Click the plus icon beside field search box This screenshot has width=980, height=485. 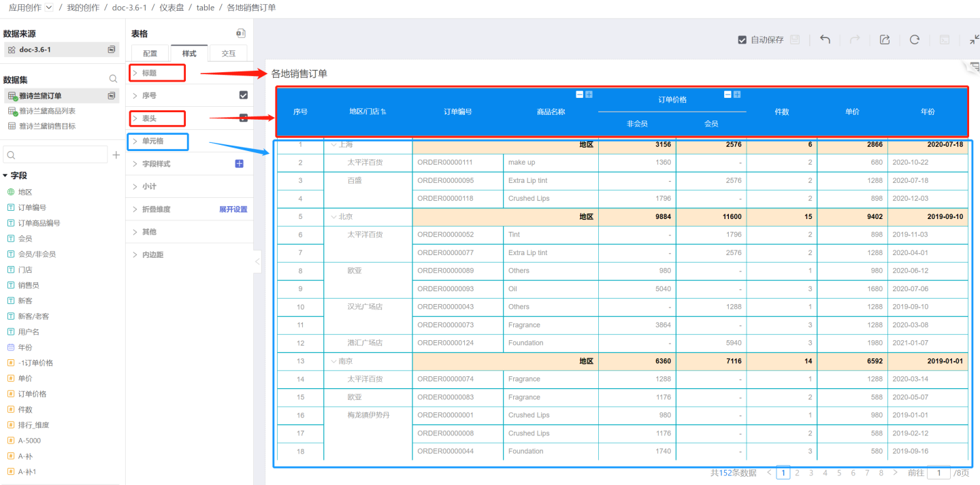[116, 155]
